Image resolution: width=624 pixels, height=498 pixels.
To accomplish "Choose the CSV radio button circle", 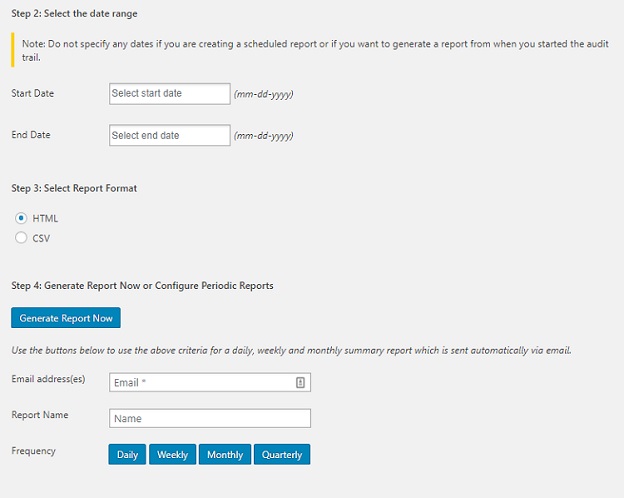I will 21,238.
